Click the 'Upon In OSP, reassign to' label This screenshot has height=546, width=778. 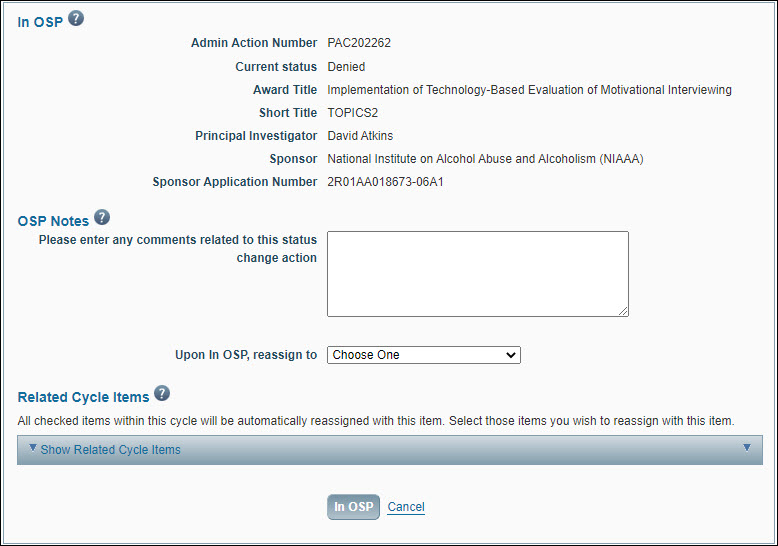(246, 355)
